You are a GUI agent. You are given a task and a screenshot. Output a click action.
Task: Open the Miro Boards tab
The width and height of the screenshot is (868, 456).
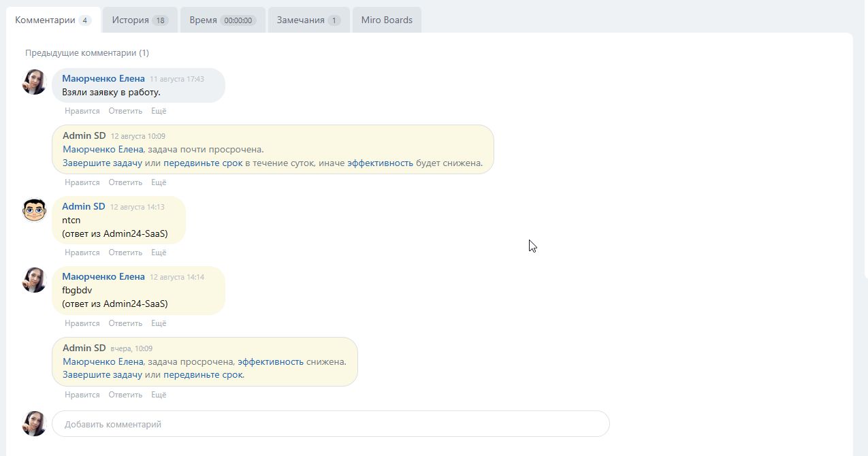click(x=387, y=20)
